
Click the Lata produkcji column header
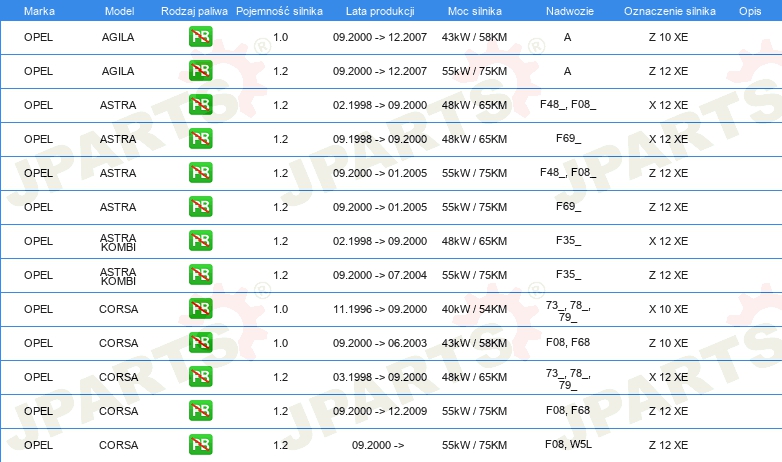tap(380, 11)
